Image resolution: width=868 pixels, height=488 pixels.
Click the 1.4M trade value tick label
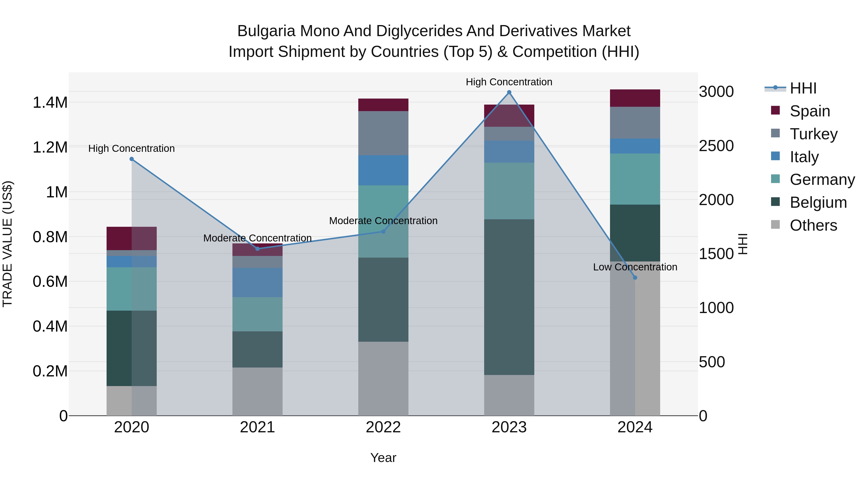(50, 102)
